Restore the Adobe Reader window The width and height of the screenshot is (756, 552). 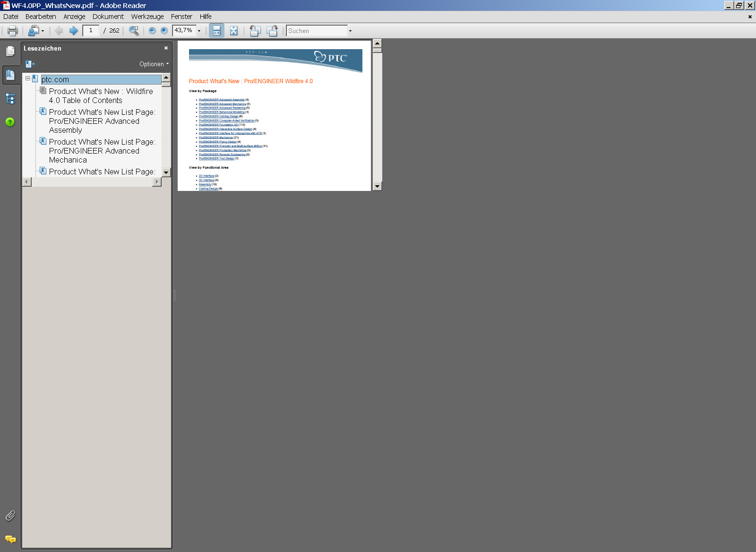[739, 5]
